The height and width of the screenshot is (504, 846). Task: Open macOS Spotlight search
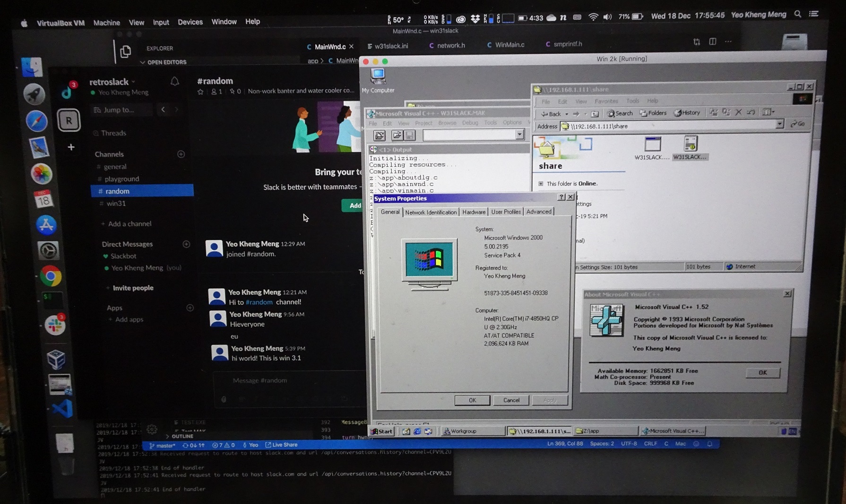(798, 14)
